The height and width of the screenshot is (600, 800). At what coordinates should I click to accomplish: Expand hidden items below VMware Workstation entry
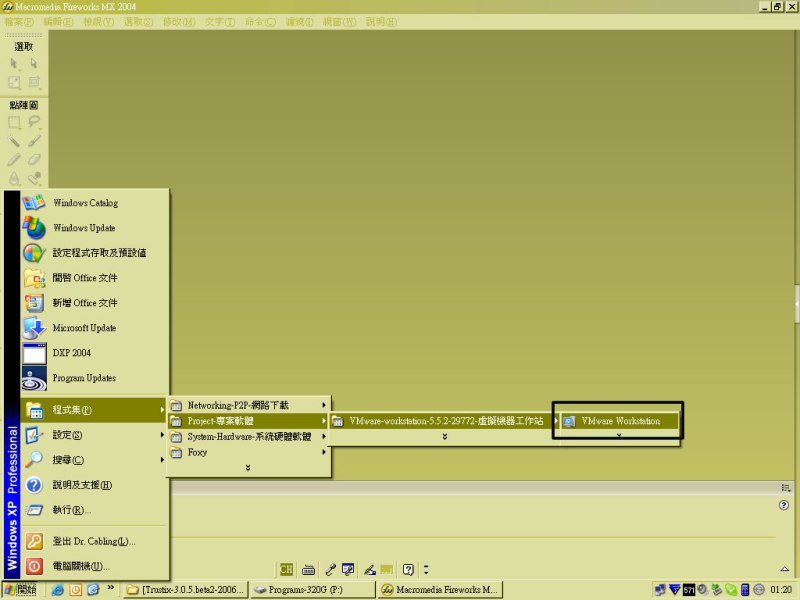(x=619, y=435)
